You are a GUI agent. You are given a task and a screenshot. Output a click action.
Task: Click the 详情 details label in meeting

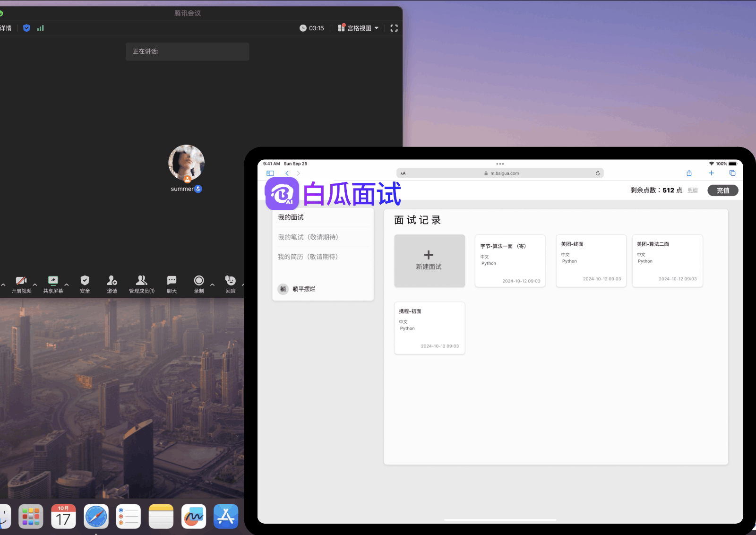point(6,28)
